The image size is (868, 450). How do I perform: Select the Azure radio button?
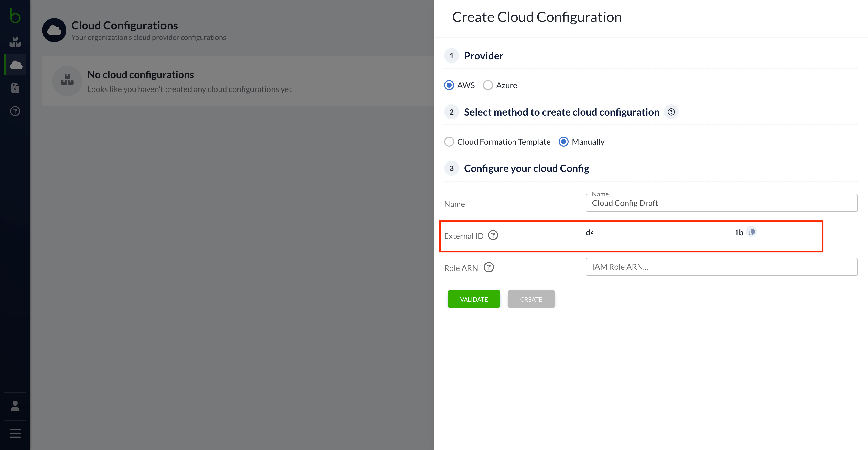click(488, 85)
